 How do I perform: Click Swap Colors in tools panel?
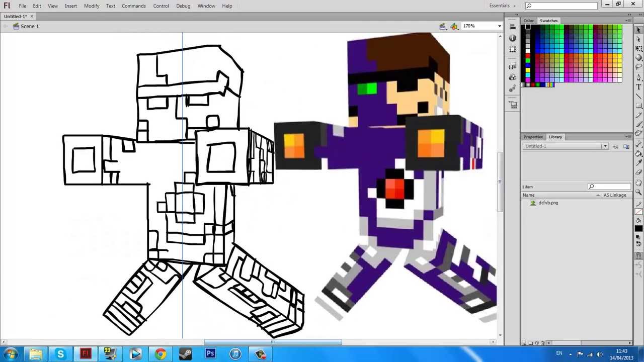tap(640, 244)
